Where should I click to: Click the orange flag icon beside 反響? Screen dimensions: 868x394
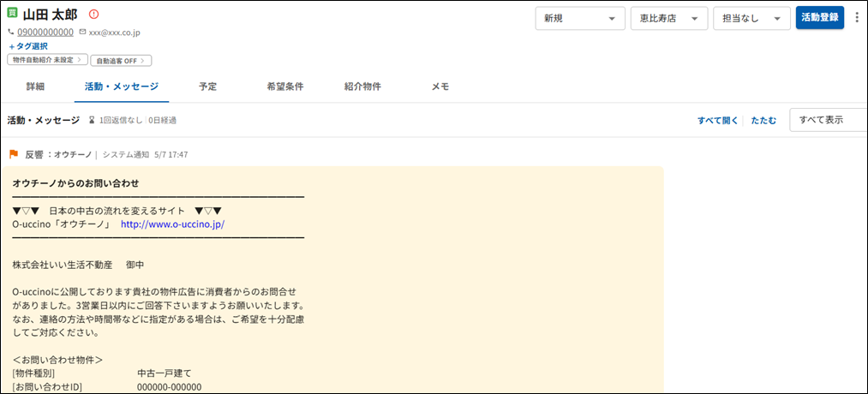[x=14, y=154]
